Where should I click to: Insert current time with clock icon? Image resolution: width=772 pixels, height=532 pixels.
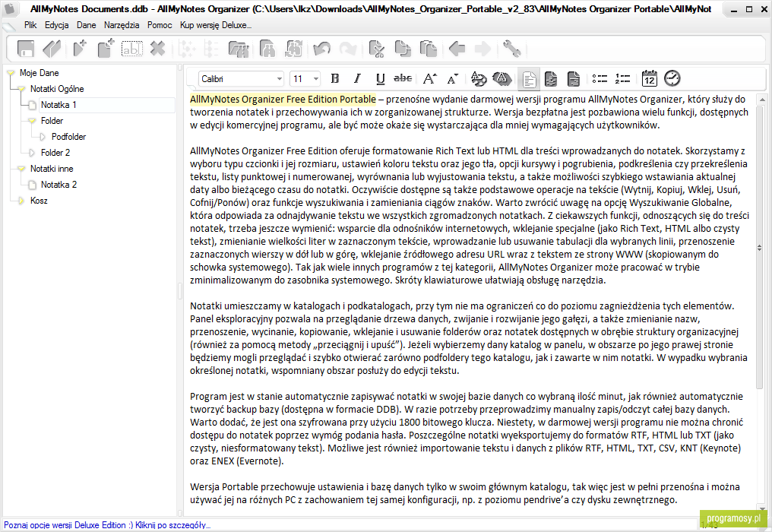click(x=672, y=78)
